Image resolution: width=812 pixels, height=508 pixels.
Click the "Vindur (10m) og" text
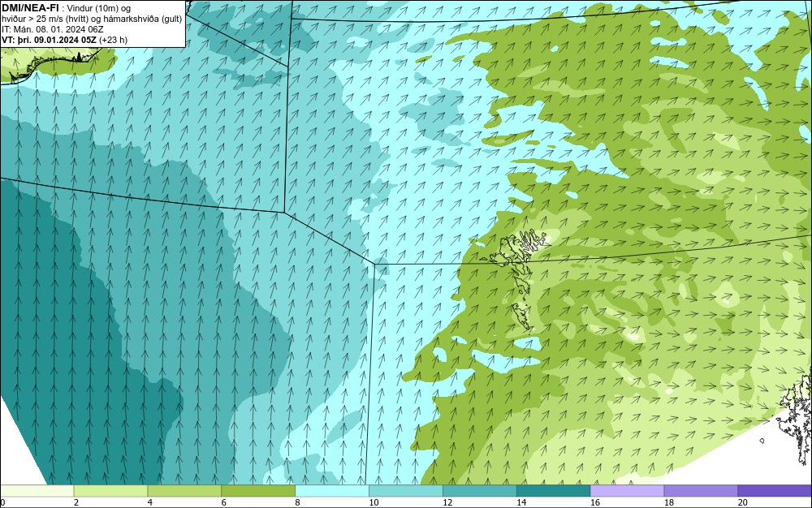pyautogui.click(x=99, y=8)
